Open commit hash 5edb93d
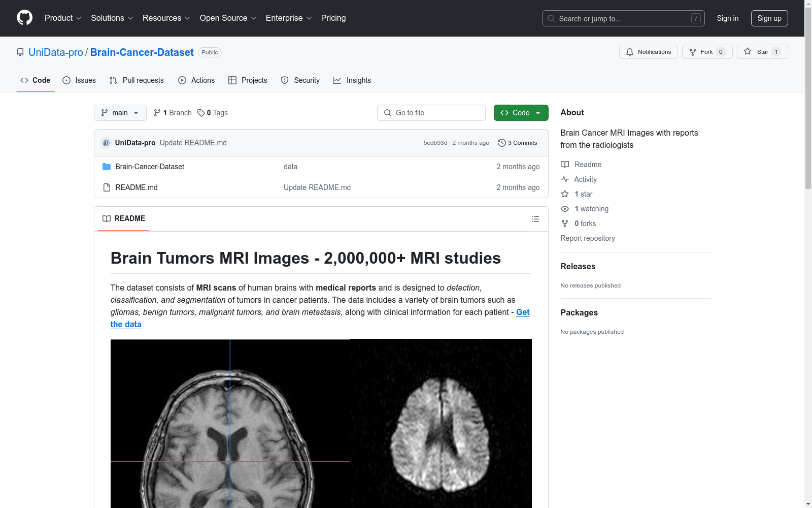Viewport: 812px width, 508px height. (435, 143)
